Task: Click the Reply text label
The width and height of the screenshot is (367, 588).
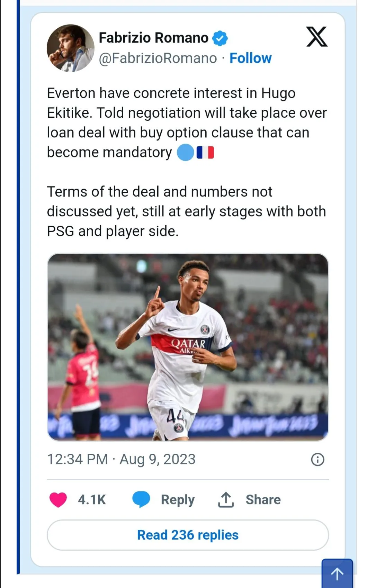Action: click(178, 500)
